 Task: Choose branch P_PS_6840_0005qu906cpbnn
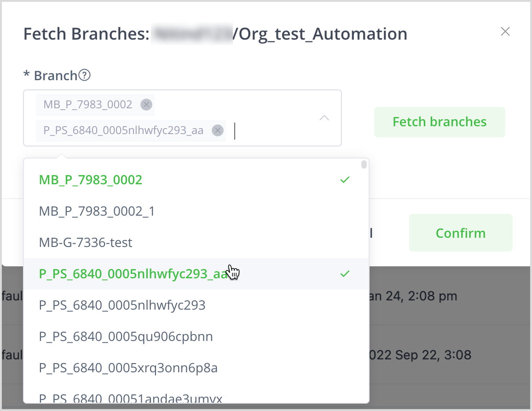click(x=126, y=337)
